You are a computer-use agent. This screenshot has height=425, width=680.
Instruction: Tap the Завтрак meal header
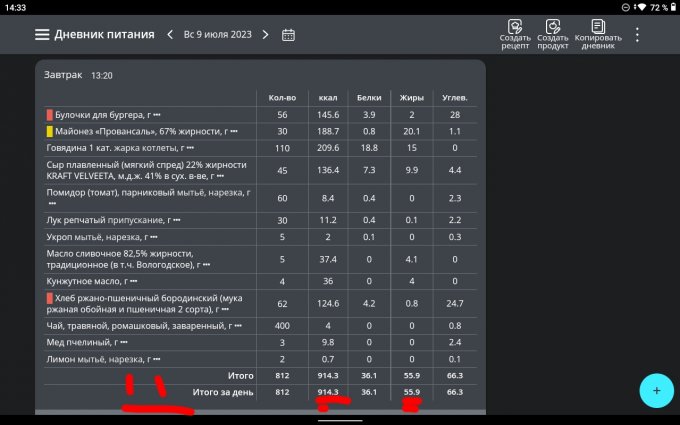(x=64, y=75)
